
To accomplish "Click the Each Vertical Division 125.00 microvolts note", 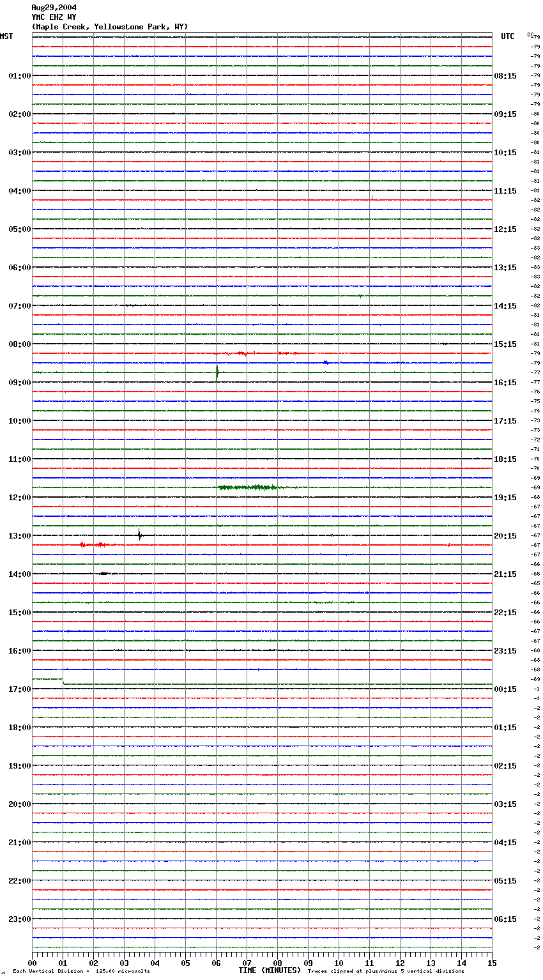I will [81, 972].
